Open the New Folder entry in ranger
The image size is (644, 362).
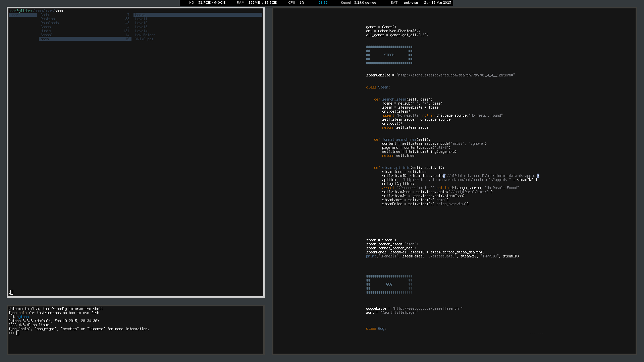point(145,35)
